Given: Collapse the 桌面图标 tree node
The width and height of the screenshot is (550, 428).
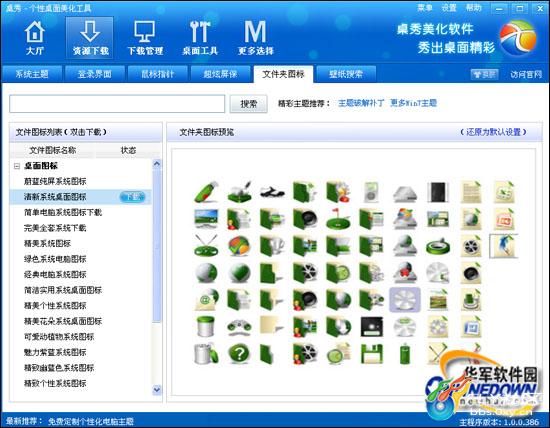Looking at the screenshot, I should (17, 166).
